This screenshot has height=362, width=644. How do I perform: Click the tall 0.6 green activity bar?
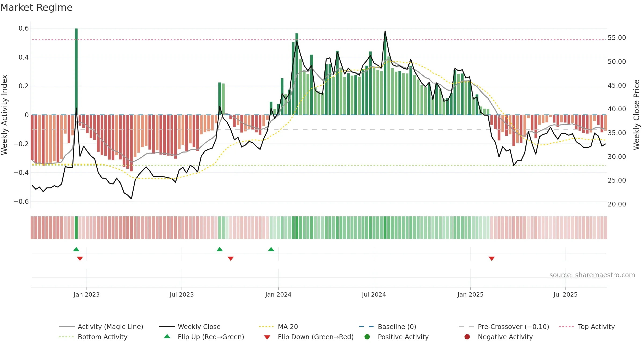click(76, 72)
